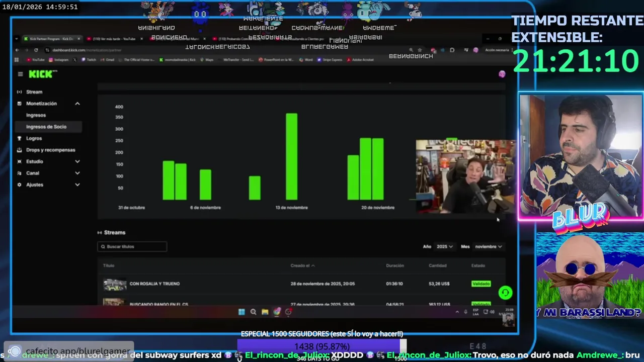The image size is (644, 362).
Task: Open the Adobe Acrobat bookmark
Action: point(360,59)
